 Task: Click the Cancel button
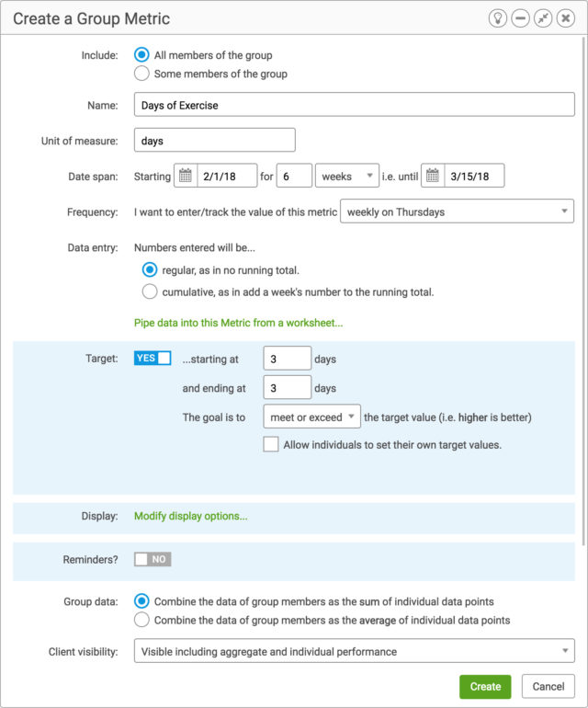[x=548, y=686]
